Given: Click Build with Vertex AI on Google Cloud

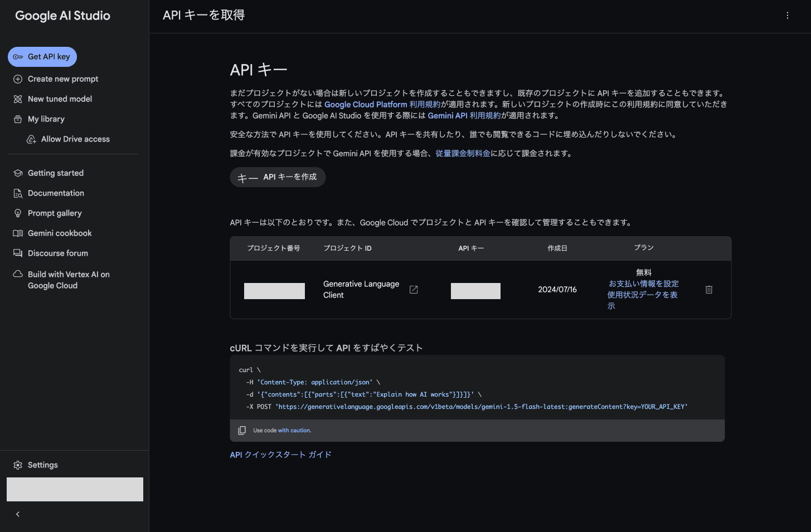Looking at the screenshot, I should click(68, 280).
